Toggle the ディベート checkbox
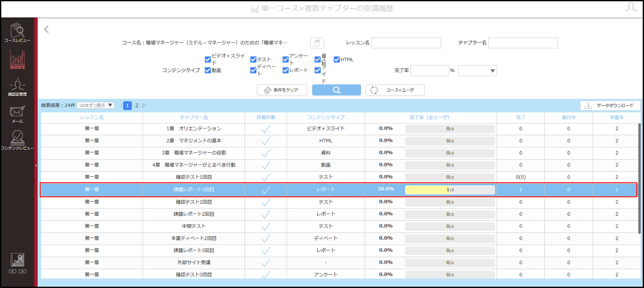Image resolution: width=644 pixels, height=288 pixels. pyautogui.click(x=253, y=70)
